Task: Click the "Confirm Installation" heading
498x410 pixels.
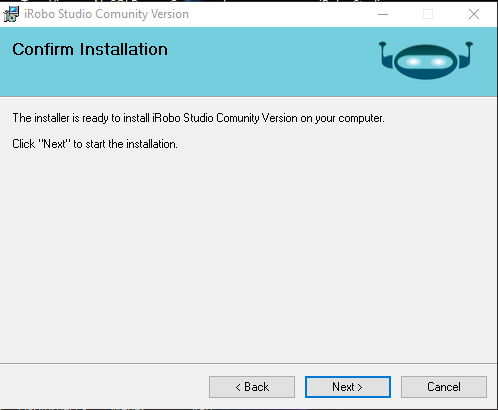Action: [x=90, y=49]
